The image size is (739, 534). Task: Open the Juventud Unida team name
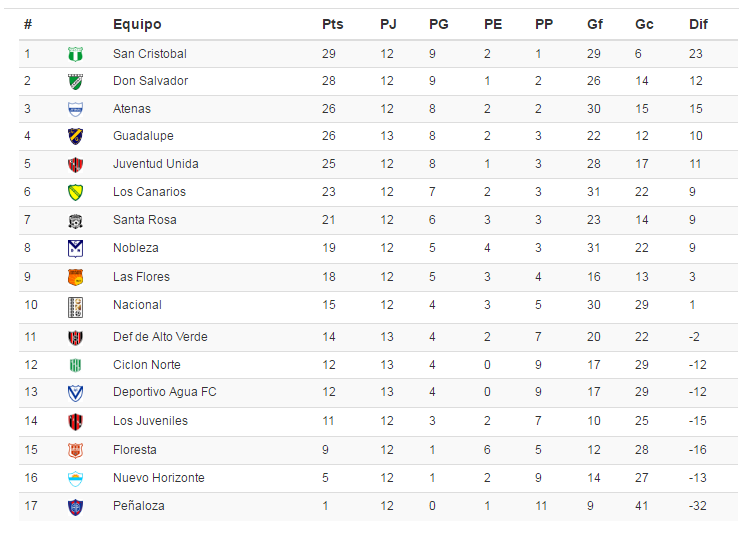(156, 164)
